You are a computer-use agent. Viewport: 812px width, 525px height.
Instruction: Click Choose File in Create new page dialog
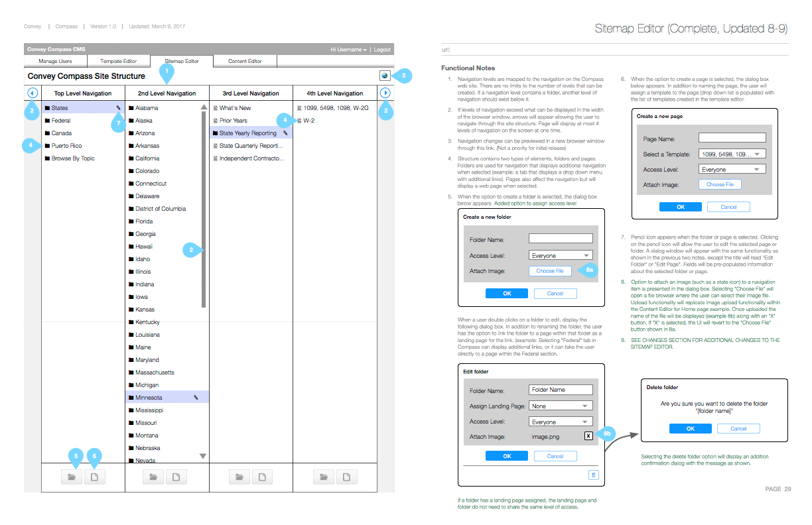[720, 184]
